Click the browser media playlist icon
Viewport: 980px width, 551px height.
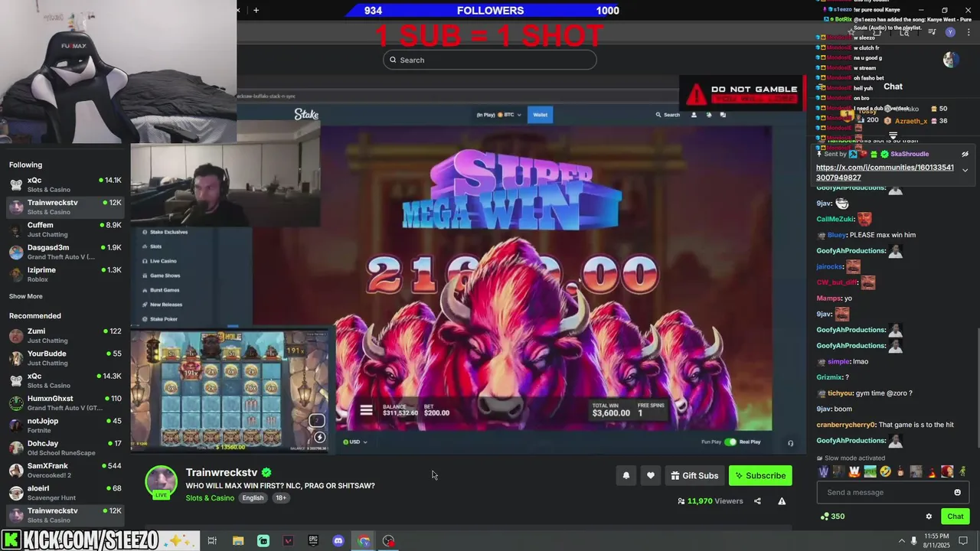pyautogui.click(x=932, y=32)
